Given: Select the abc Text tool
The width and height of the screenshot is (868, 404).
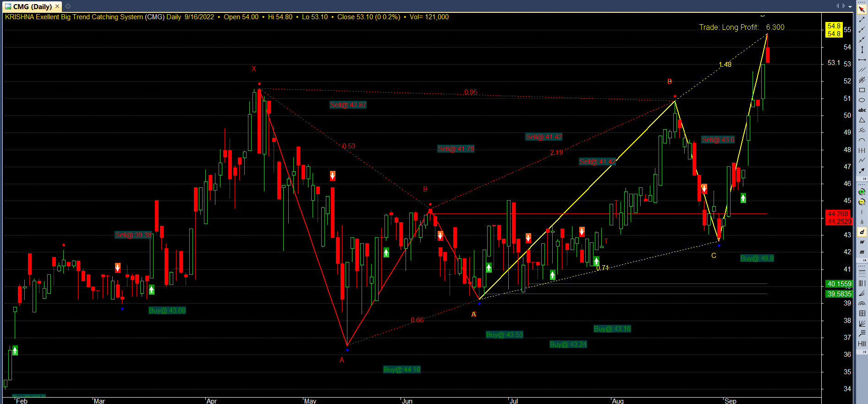Looking at the screenshot, I should pyautogui.click(x=862, y=110).
